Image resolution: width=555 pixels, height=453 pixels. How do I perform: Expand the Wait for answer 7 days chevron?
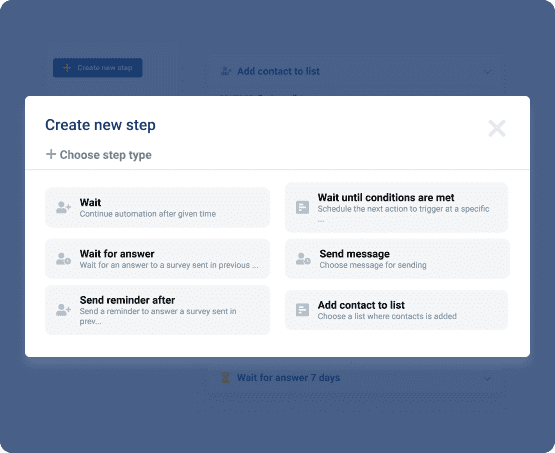click(x=487, y=378)
